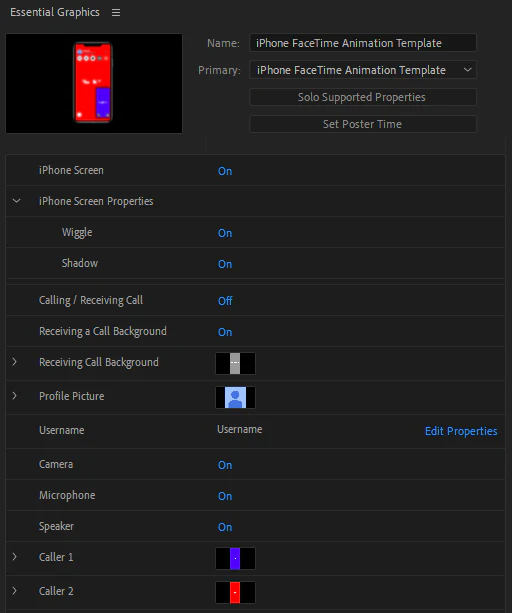Toggle Receiving a Call Background On value
The height and width of the screenshot is (613, 512).
click(225, 332)
